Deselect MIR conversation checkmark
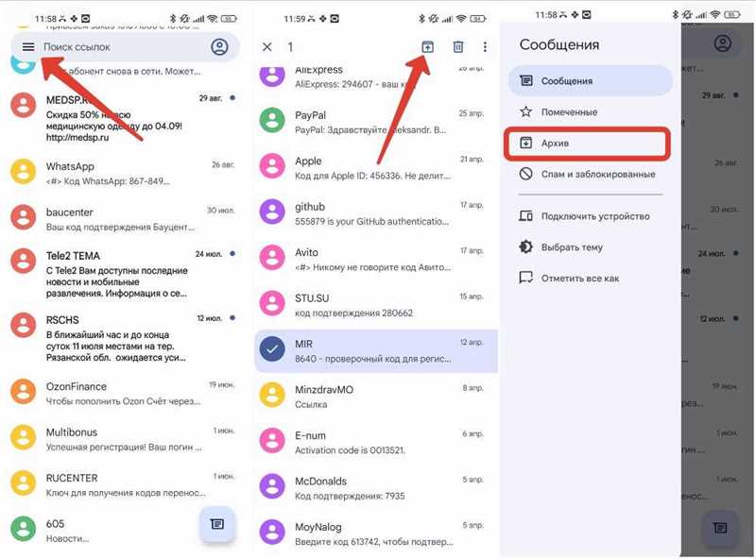 pyautogui.click(x=272, y=349)
